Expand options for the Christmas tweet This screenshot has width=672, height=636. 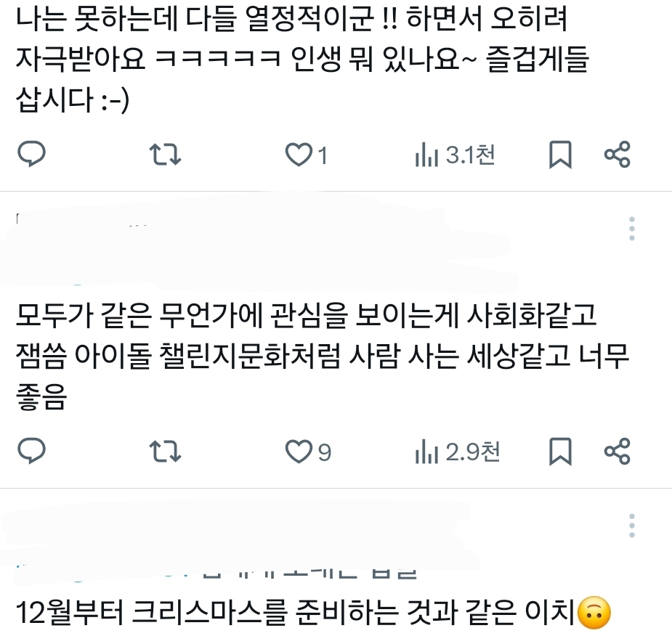pyautogui.click(x=632, y=525)
